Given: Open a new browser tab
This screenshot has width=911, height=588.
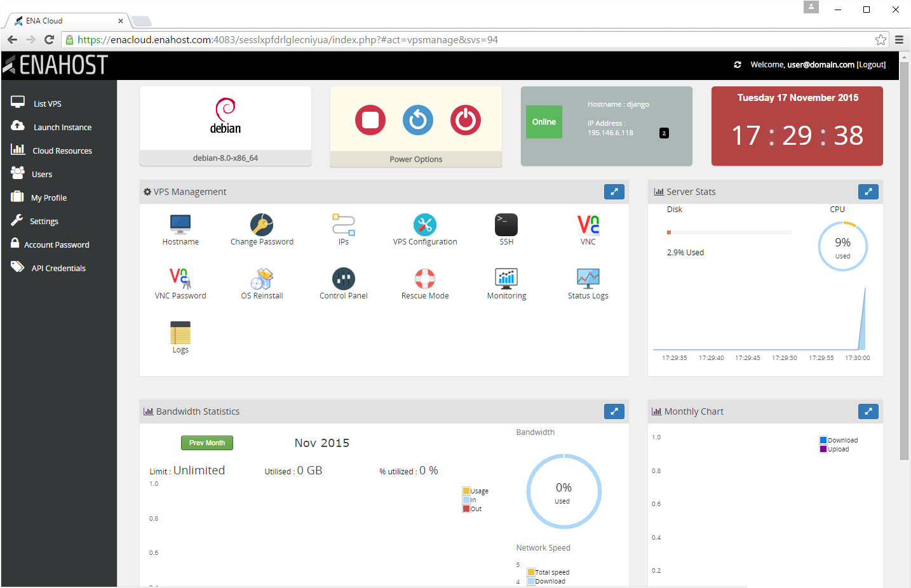Looking at the screenshot, I should click(x=141, y=21).
